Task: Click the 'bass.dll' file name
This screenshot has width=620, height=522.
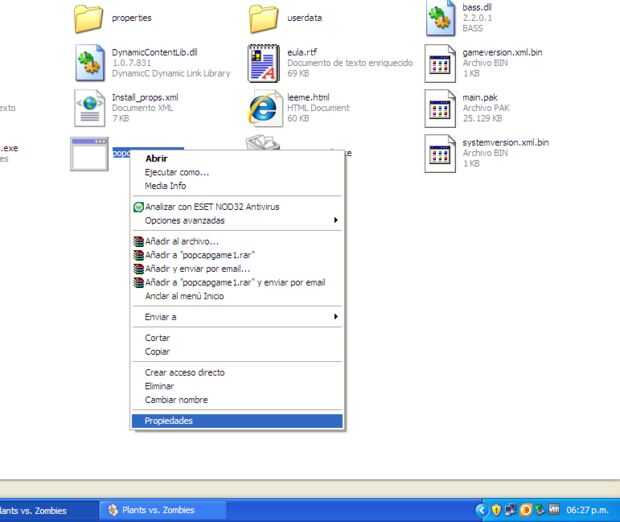Action: click(477, 8)
